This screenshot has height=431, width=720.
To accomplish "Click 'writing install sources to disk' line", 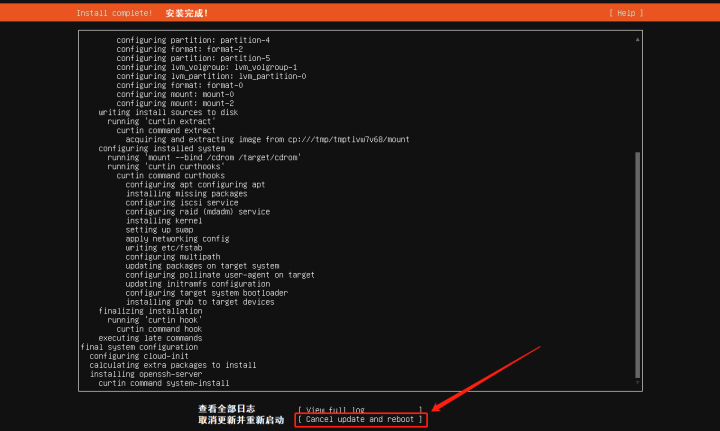I will tap(168, 112).
